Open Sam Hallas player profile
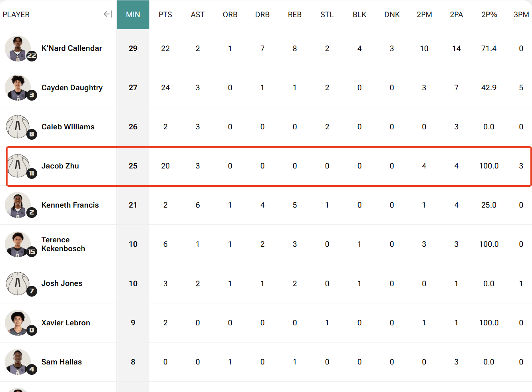 62,362
